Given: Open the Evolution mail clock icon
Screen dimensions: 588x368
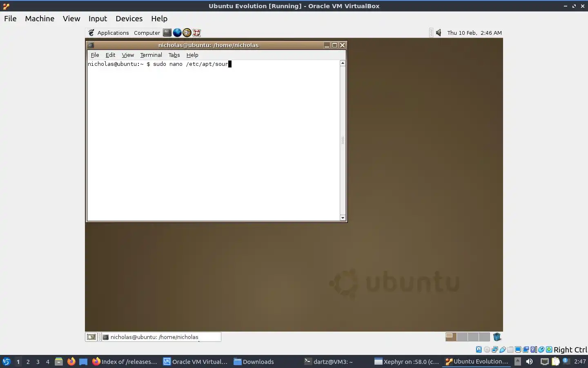Looking at the screenshot, I should tap(187, 33).
